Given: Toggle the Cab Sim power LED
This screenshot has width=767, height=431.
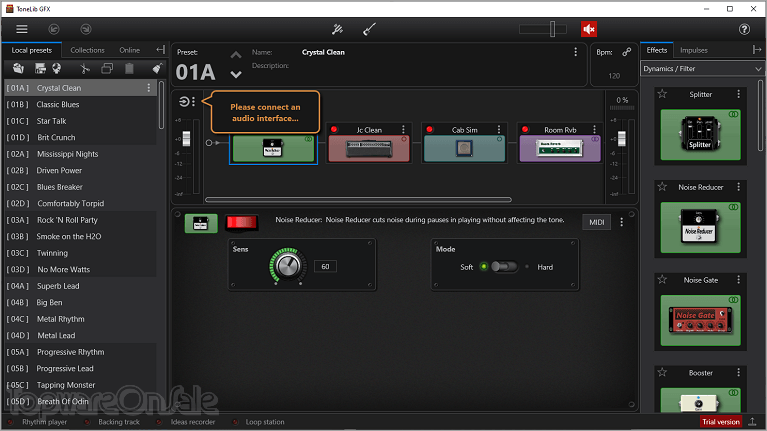Looking at the screenshot, I should 429,130.
